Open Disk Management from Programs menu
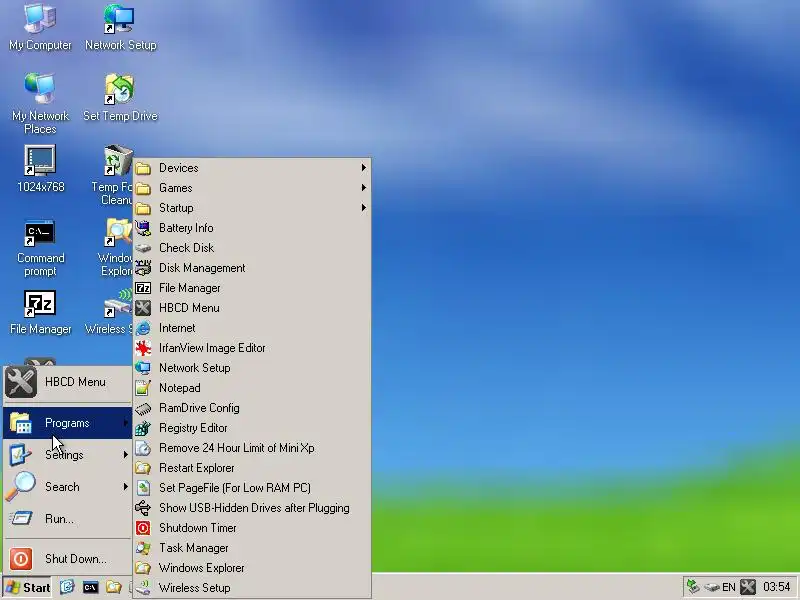This screenshot has width=800, height=600. tap(252, 268)
